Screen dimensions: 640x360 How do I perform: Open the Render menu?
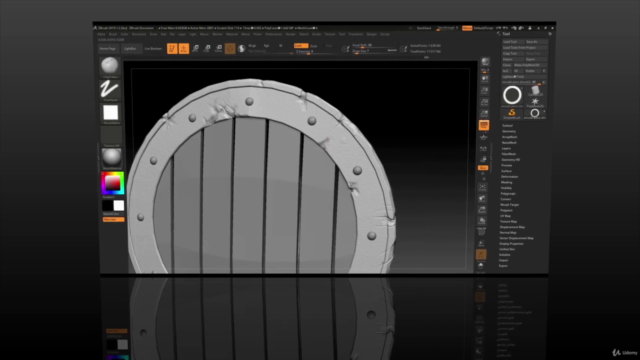[x=290, y=34]
